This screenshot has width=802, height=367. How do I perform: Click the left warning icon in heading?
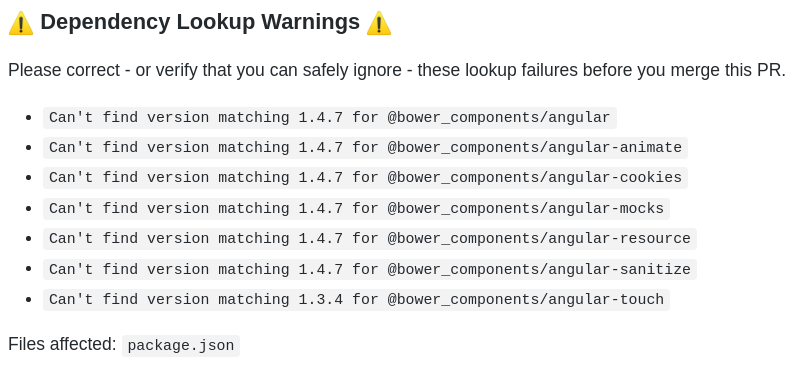click(21, 24)
